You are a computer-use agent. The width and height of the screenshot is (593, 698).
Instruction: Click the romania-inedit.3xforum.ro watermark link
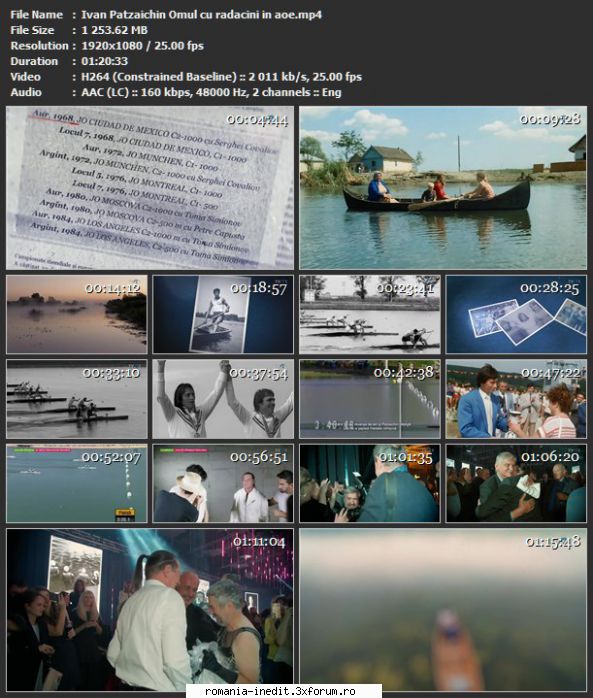[x=280, y=691]
